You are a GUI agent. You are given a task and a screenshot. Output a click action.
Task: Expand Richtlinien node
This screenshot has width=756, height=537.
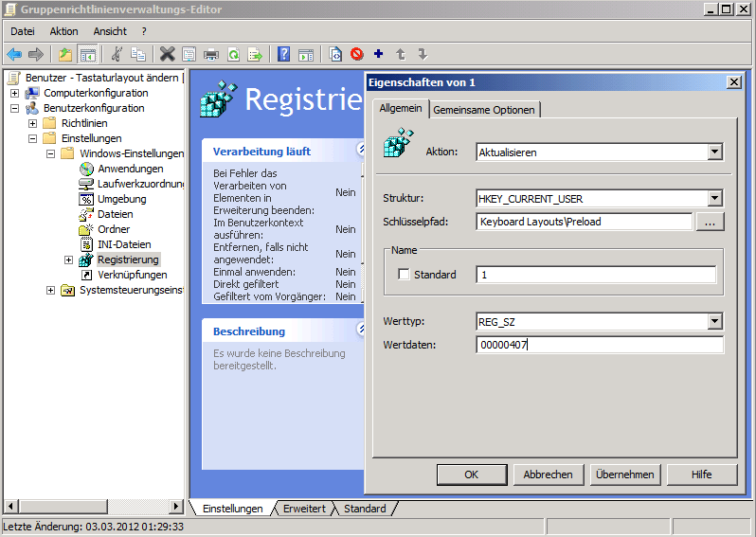33,123
